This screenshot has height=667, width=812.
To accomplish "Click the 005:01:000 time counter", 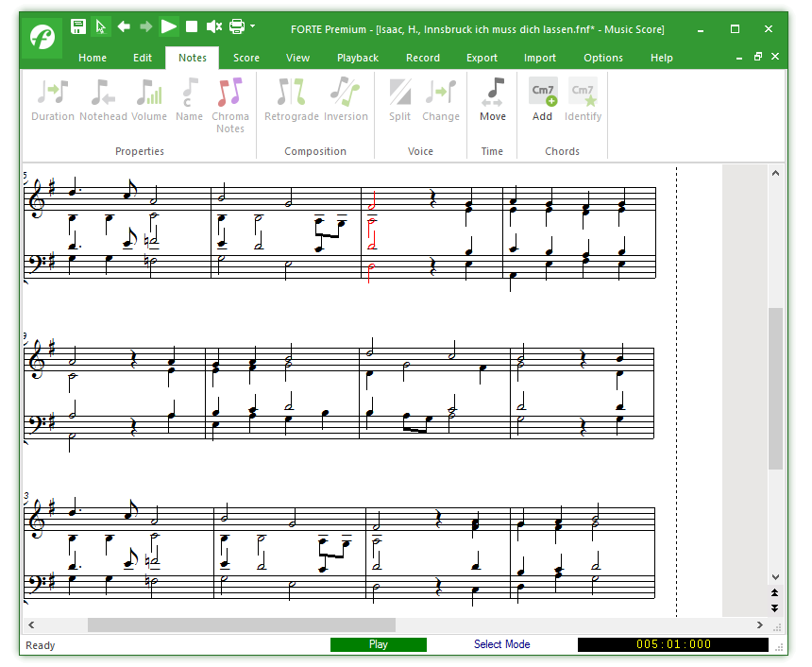I will point(673,644).
